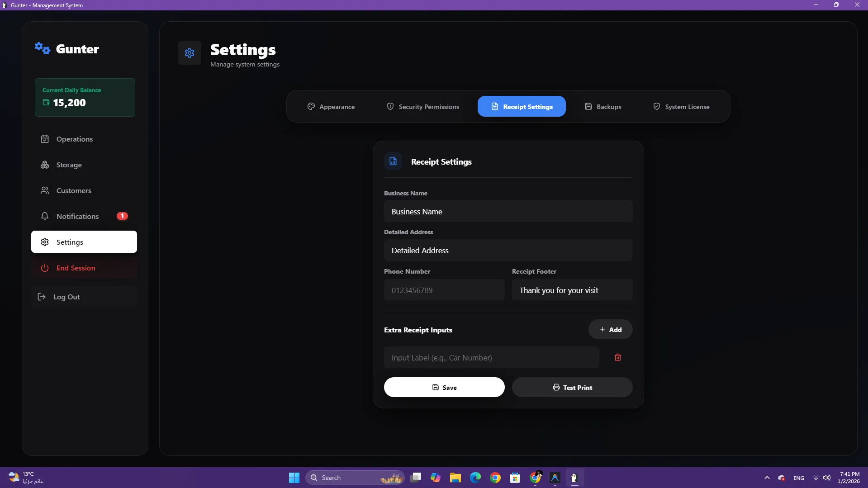868x488 pixels.
Task: Open the Security Permissions tab
Action: 423,107
